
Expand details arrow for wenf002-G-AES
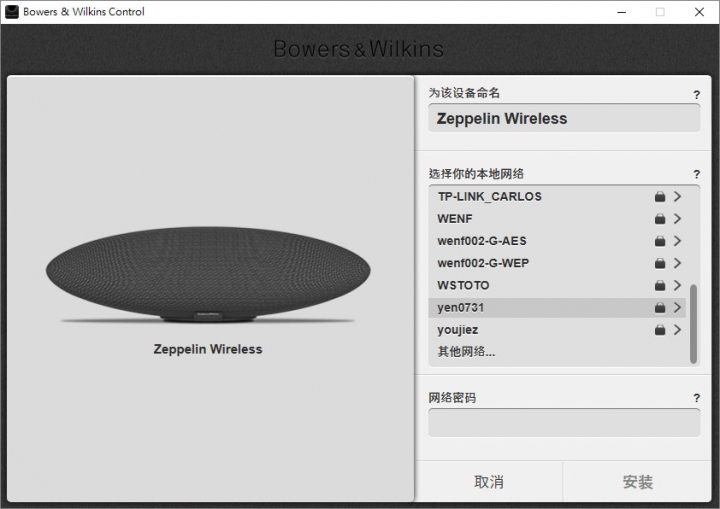[677, 241]
